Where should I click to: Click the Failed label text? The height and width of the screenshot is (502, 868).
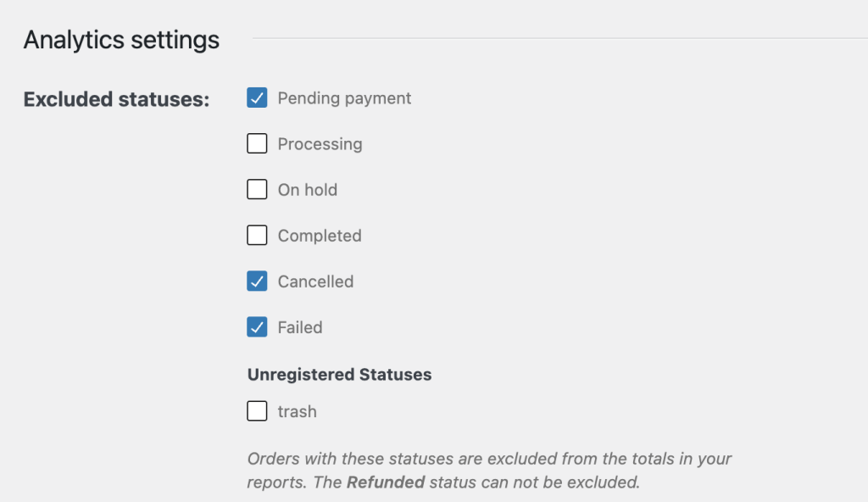tap(300, 327)
